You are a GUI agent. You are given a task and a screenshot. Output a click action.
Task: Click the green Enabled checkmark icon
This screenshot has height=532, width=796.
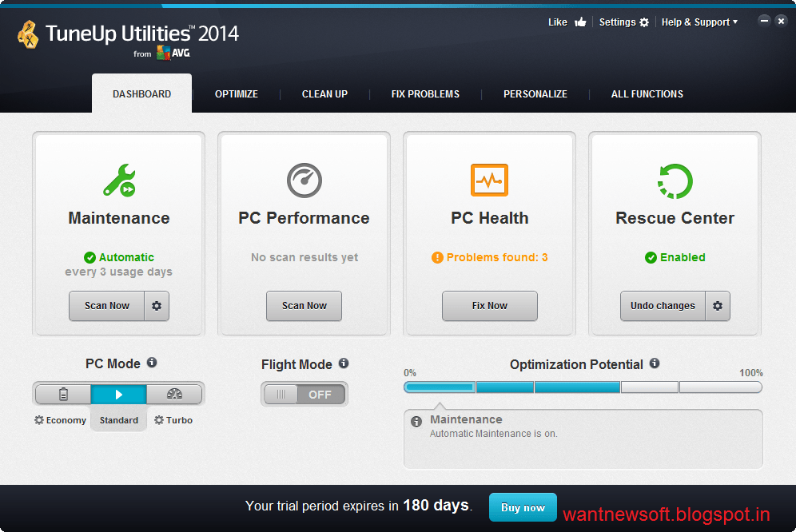pos(651,257)
